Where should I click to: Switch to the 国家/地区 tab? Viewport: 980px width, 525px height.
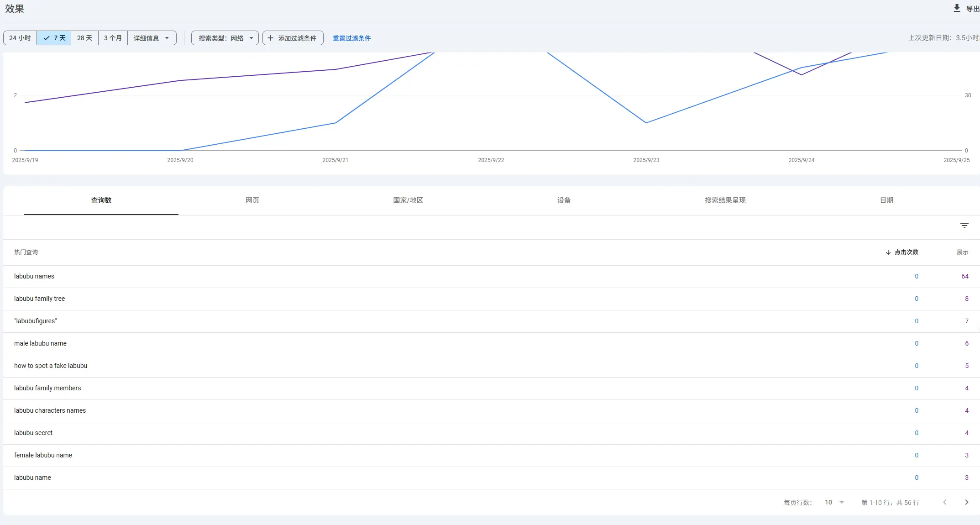[x=408, y=200]
